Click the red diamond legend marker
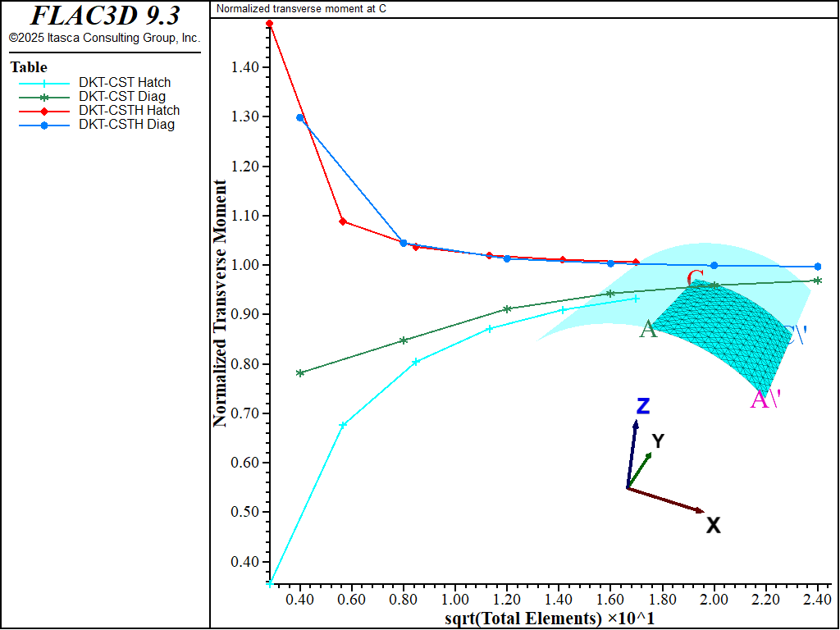 44,111
